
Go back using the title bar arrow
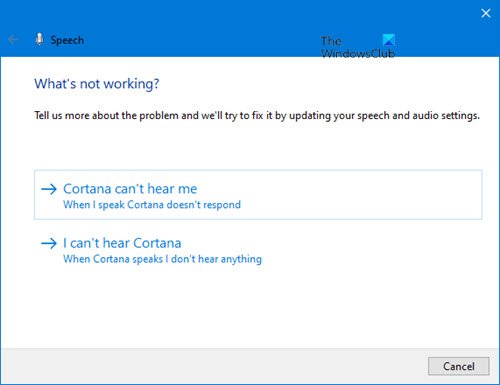click(x=13, y=40)
